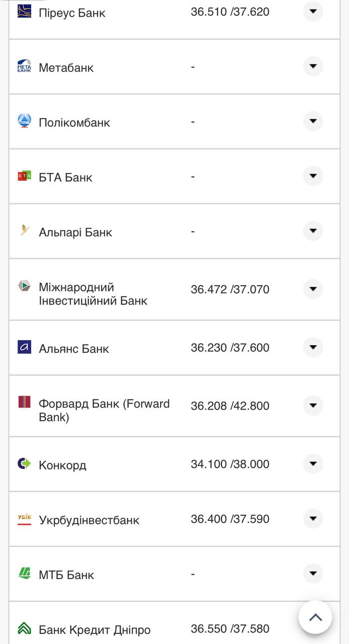Click the Альянс Банк logo icon
This screenshot has width=349, height=644.
point(24,347)
